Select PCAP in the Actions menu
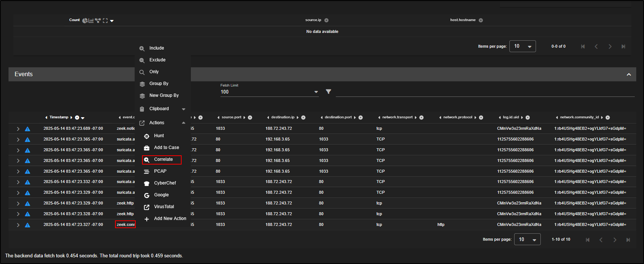The image size is (644, 264). [160, 171]
